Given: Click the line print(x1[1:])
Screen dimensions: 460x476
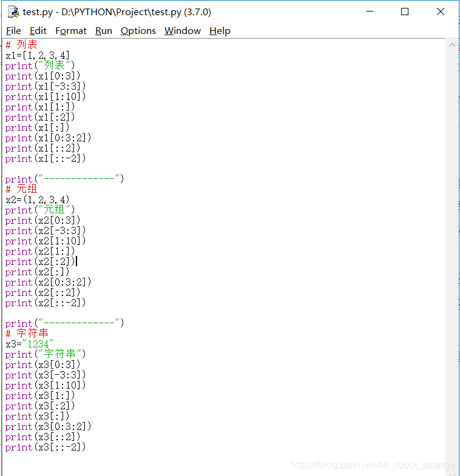Looking at the screenshot, I should coord(40,107).
